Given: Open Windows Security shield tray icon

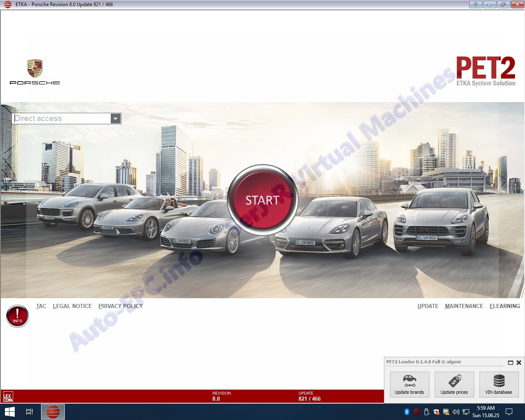Looking at the screenshot, I should [436, 411].
